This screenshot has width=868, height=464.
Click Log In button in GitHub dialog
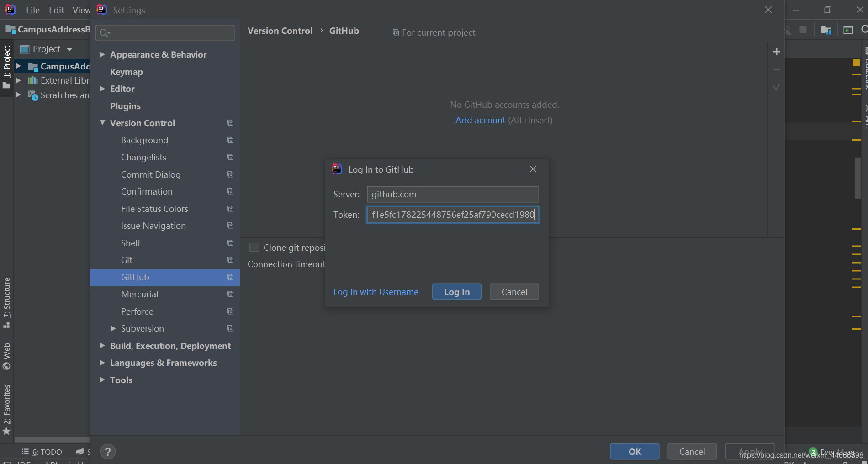pyautogui.click(x=457, y=292)
